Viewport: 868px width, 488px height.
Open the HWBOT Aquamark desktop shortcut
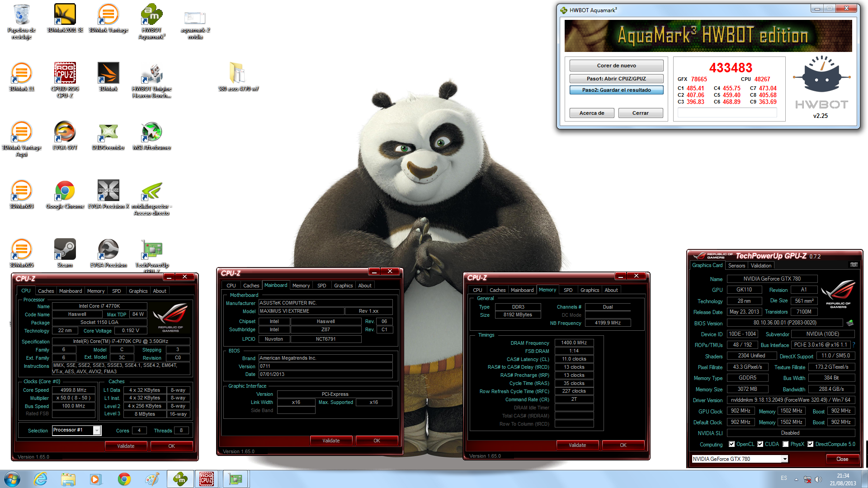click(151, 21)
